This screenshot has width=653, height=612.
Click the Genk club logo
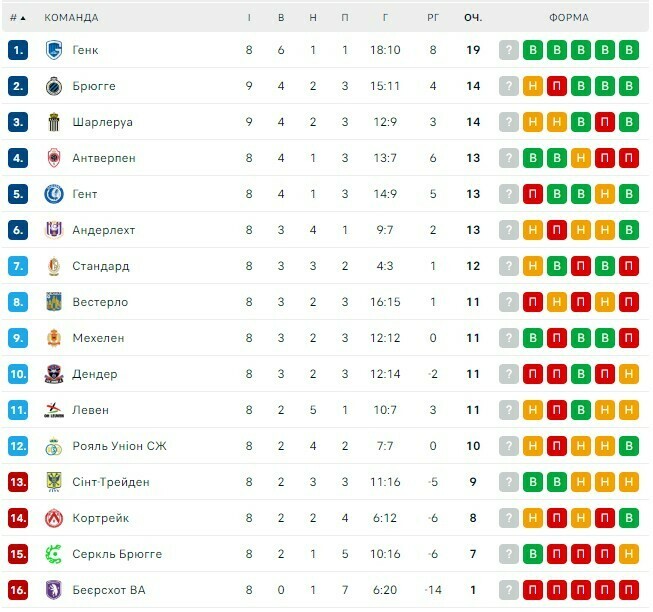point(54,50)
